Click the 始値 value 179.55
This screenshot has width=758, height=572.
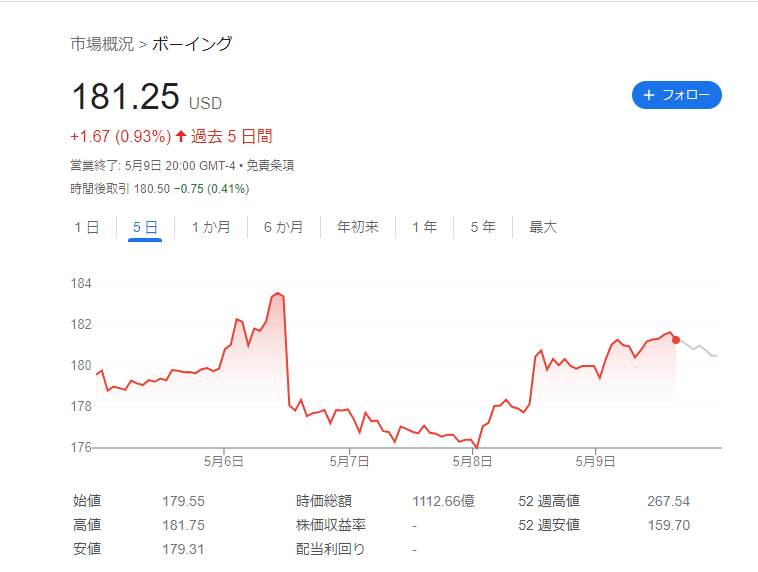(184, 501)
